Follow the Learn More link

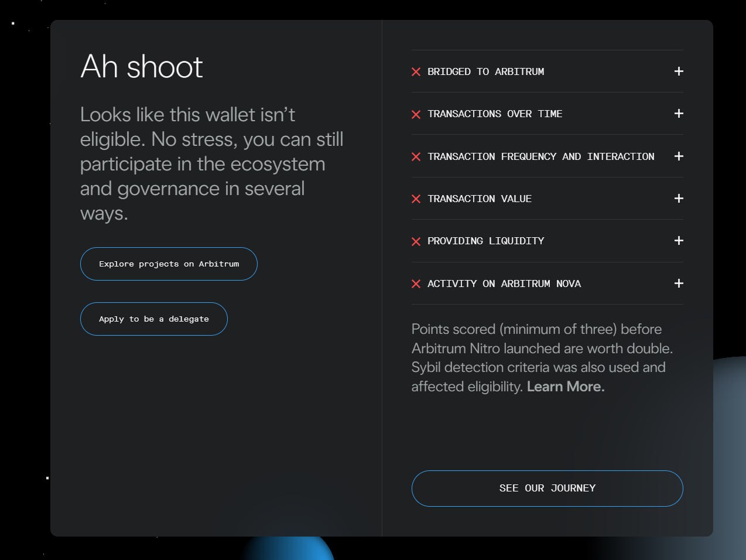point(566,387)
